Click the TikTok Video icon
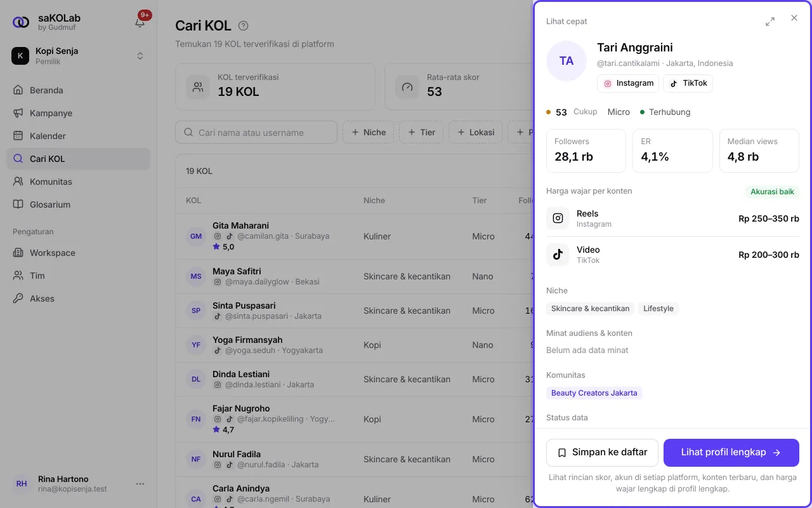The height and width of the screenshot is (508, 812). point(558,255)
